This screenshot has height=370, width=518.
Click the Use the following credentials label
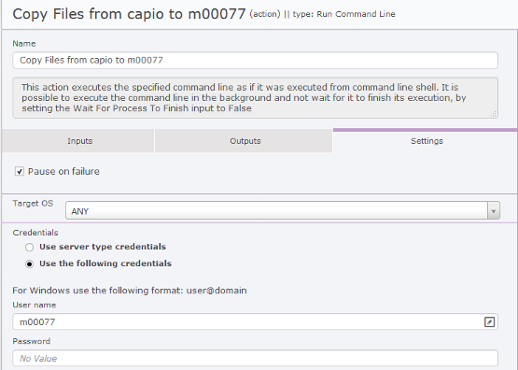click(105, 263)
